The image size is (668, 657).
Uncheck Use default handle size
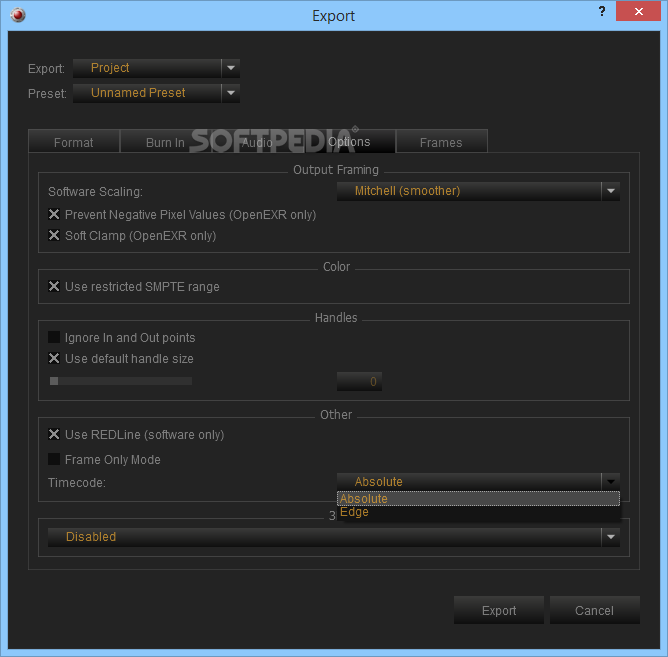pos(54,358)
